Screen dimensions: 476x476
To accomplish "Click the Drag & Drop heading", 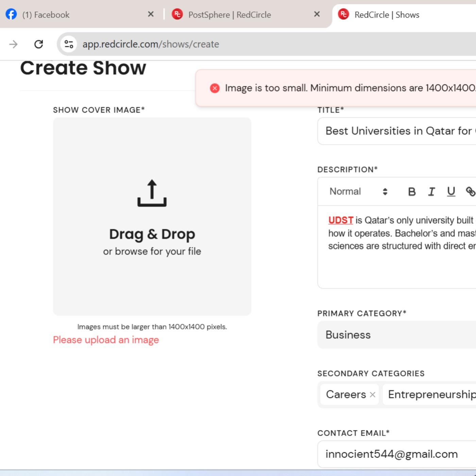I will (152, 234).
